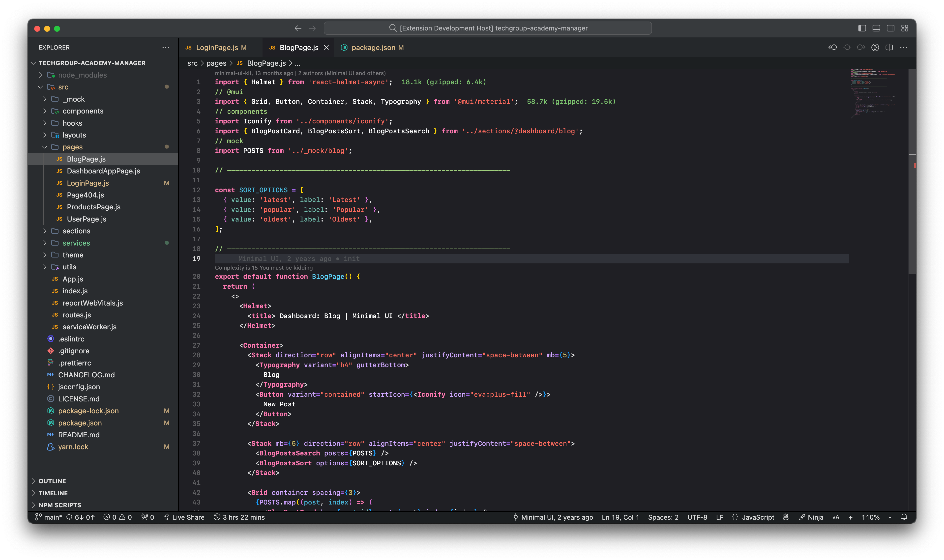The image size is (944, 560).
Task: Switch to the package.json tab
Action: (x=373, y=48)
